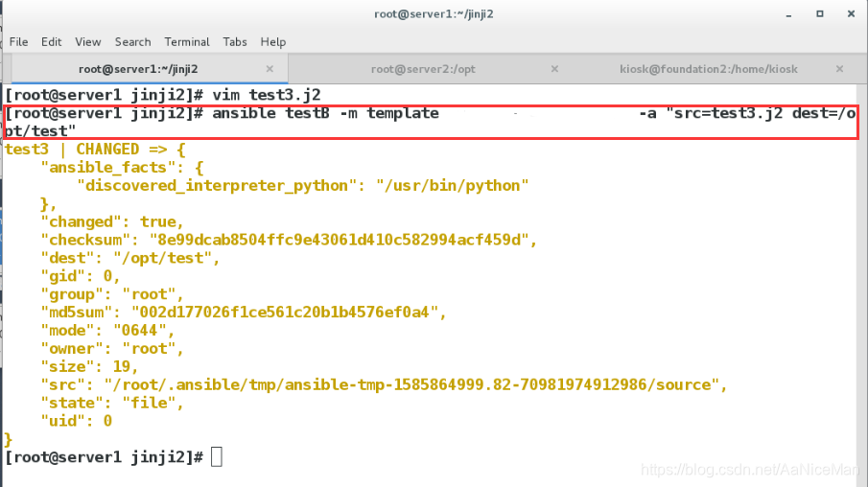
Task: Click 'ansible testB -m template' command text
Action: point(325,113)
